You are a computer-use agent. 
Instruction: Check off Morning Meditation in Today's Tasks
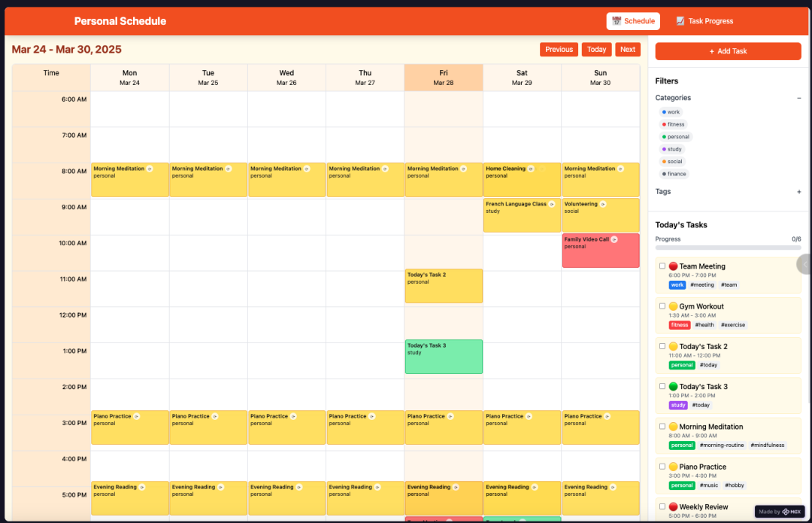pos(662,426)
